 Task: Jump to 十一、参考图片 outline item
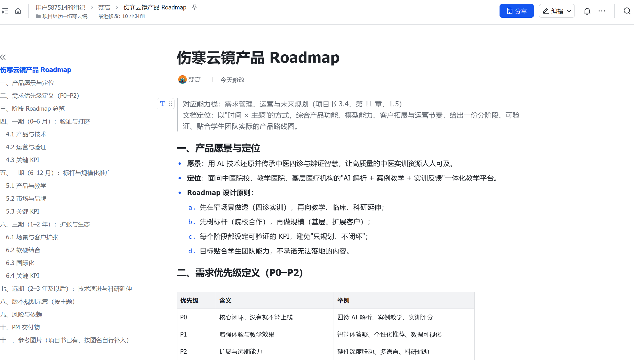point(65,340)
